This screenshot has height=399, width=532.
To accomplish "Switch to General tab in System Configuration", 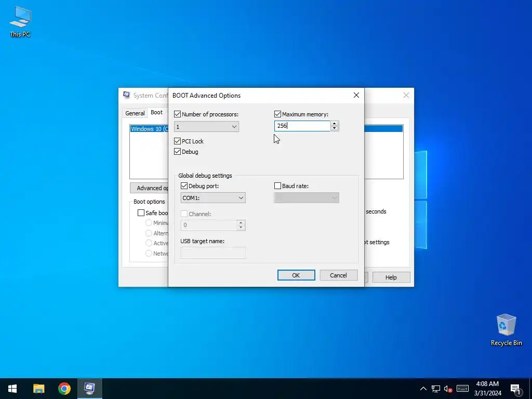I will coord(135,113).
